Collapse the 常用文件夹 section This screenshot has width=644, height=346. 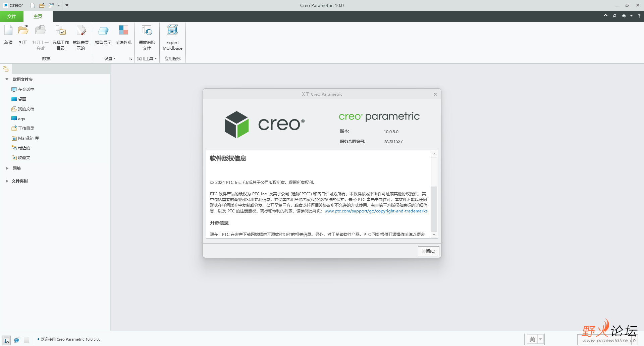[x=7, y=80]
